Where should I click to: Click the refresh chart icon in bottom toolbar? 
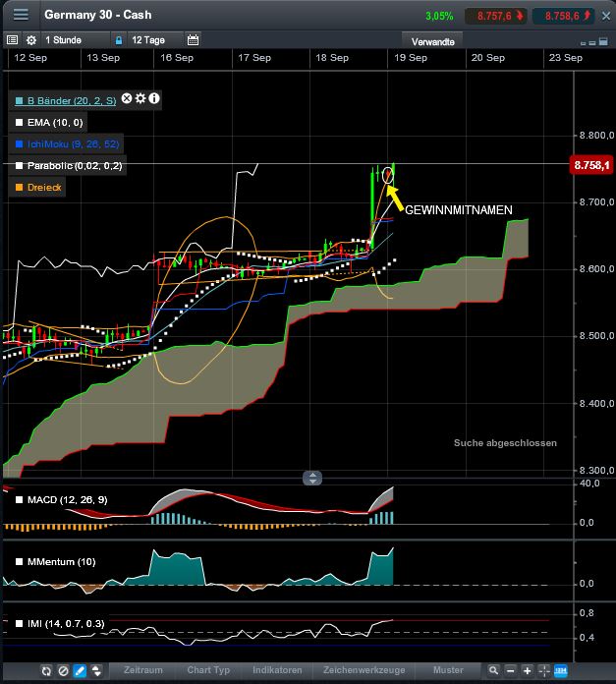click(x=46, y=671)
